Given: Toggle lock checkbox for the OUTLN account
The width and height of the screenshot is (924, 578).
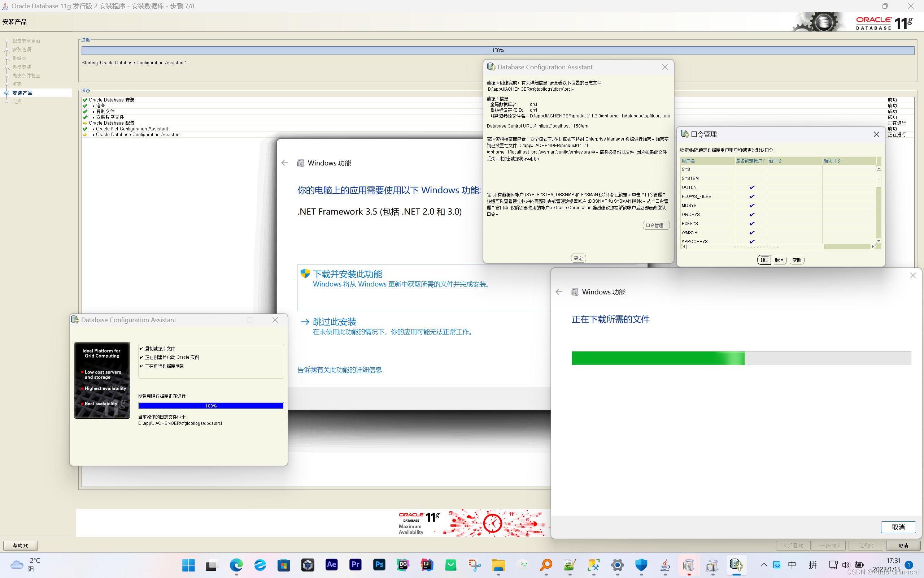Looking at the screenshot, I should coord(751,187).
